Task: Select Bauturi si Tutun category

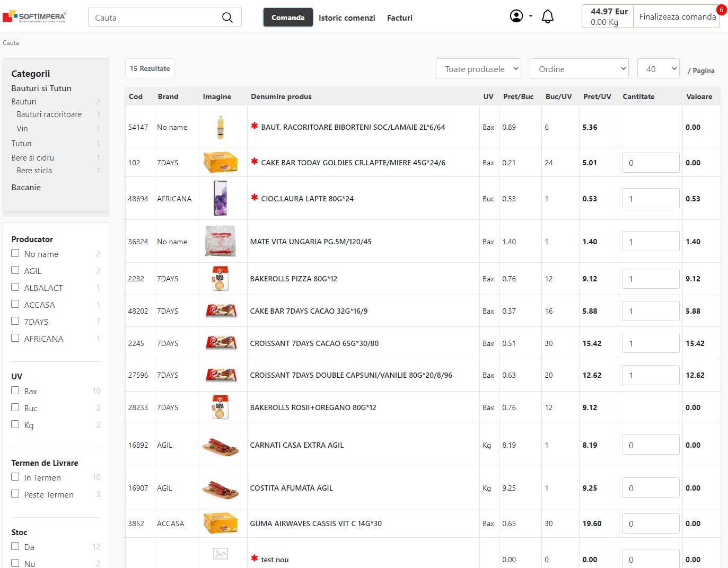Action: point(41,88)
